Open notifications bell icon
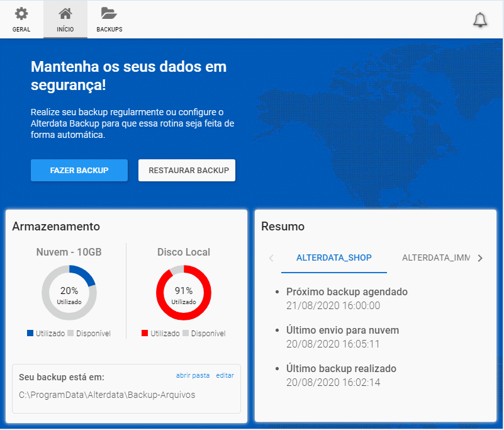 click(480, 20)
